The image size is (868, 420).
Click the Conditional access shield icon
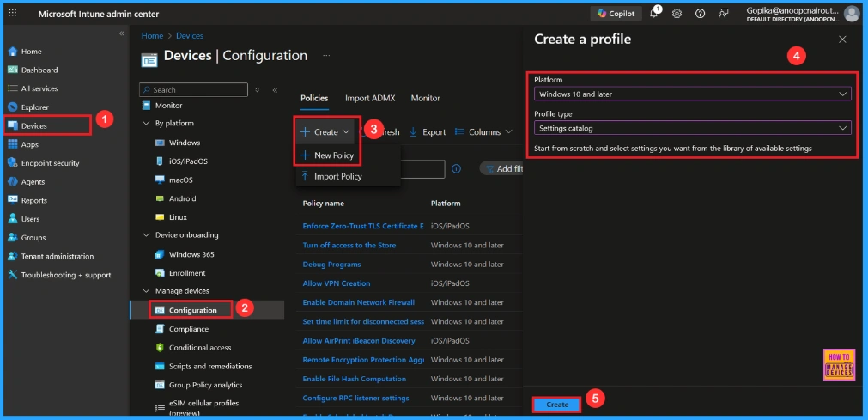[x=160, y=347]
